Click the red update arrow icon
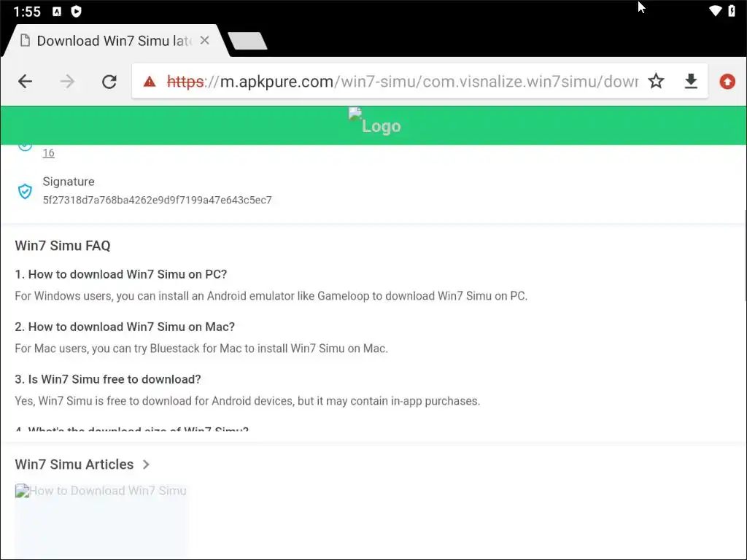Screen dimensions: 747x560 pos(727,82)
